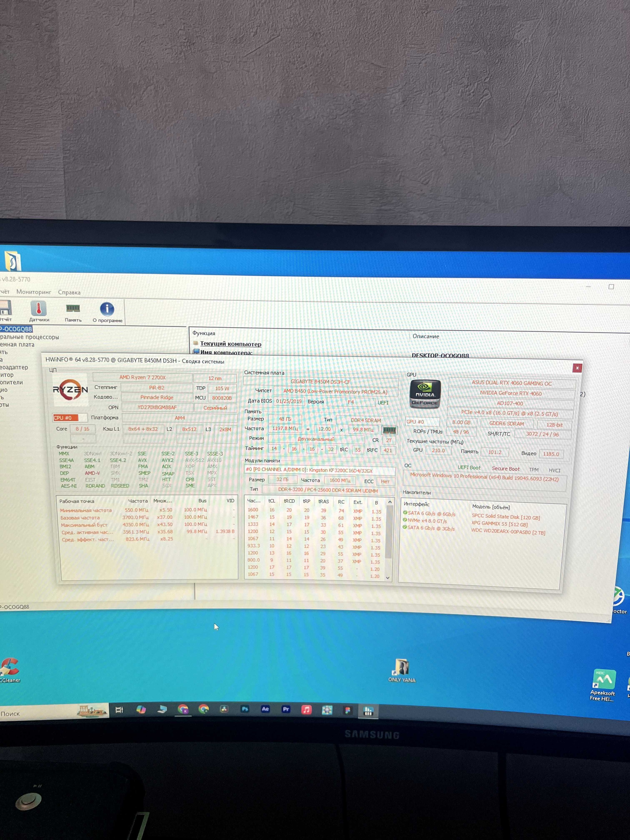Open the Датчики sensors toolbar icon
630x840 pixels.
tap(39, 311)
